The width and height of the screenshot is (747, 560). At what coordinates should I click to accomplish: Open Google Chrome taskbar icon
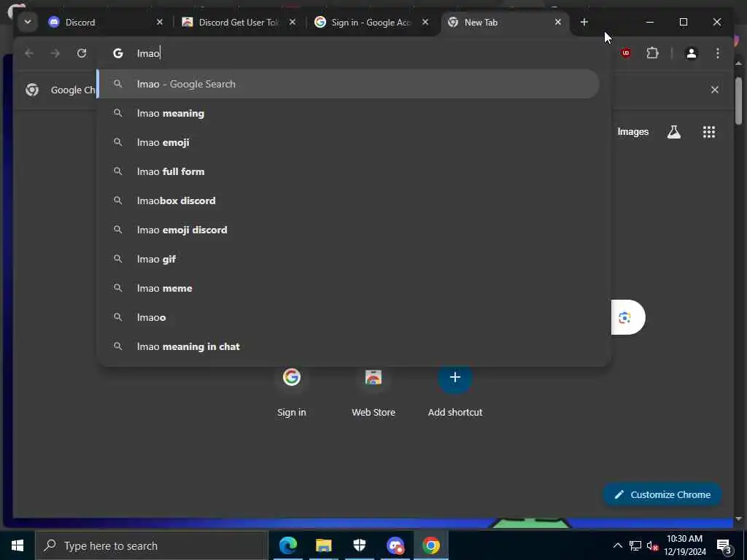click(x=430, y=545)
